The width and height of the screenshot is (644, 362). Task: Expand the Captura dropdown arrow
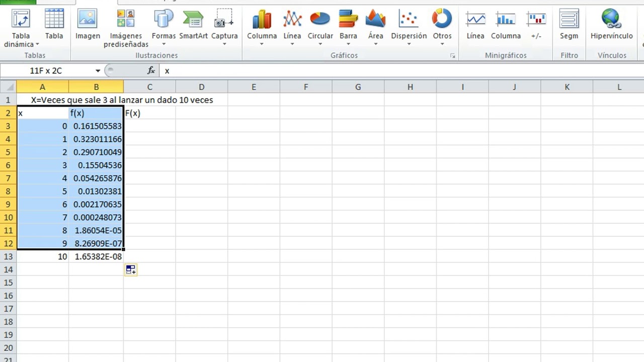224,44
